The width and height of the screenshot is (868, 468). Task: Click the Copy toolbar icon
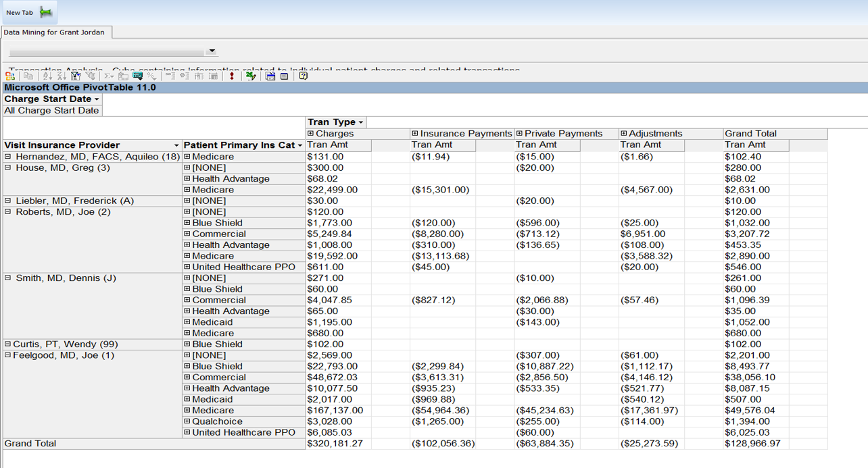28,76
